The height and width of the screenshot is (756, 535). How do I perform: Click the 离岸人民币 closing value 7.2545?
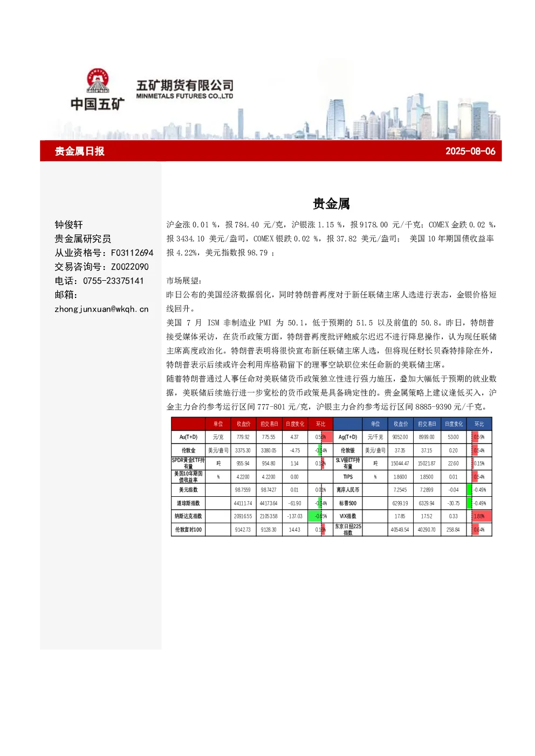(x=400, y=490)
